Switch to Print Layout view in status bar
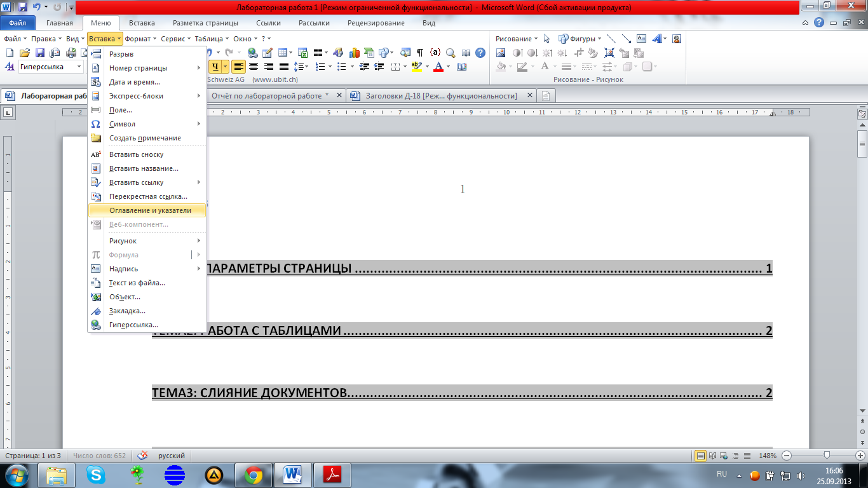The width and height of the screenshot is (868, 488). pos(701,456)
